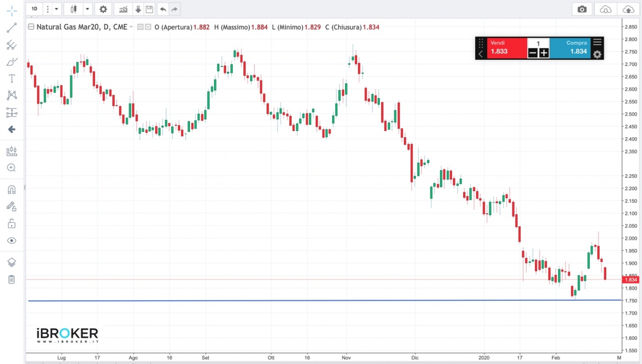Select the price range measure icon
Viewport: 642px width, 364px height.
[12, 152]
